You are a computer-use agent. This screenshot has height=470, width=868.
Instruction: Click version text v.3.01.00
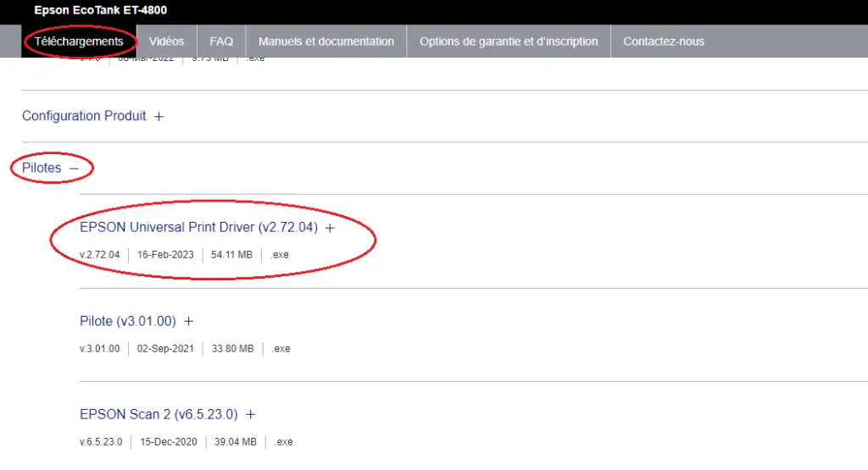tap(100, 349)
